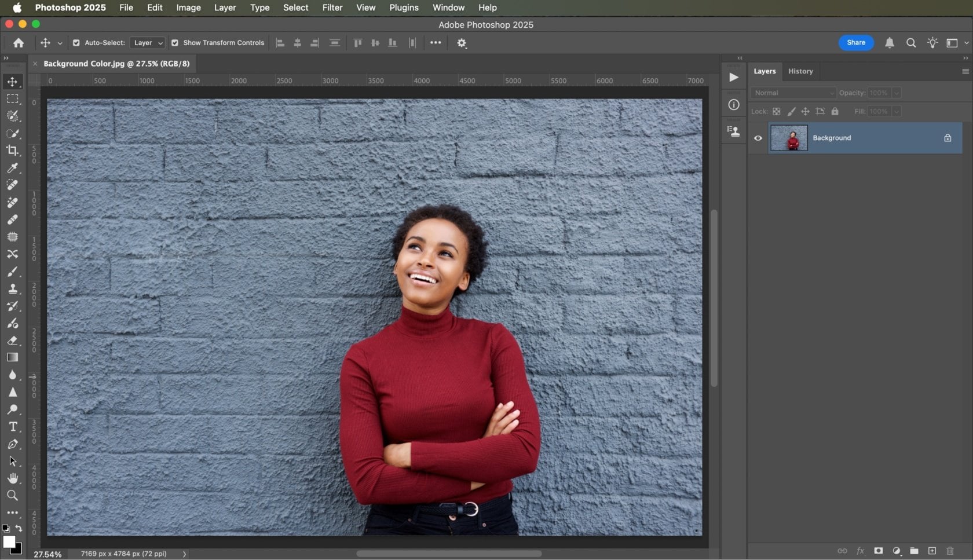Disable the Auto-Select checkbox

pos(75,42)
